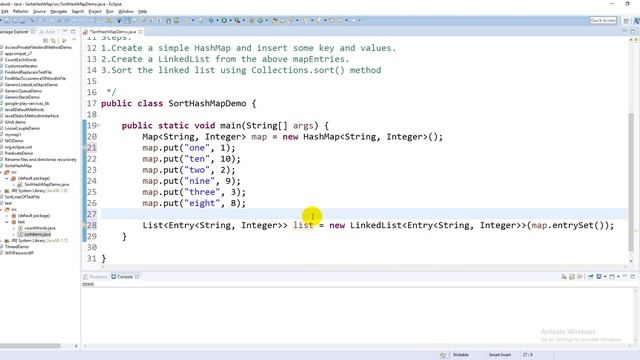Click the New Java Class icon
The image size is (640, 360).
260,20
